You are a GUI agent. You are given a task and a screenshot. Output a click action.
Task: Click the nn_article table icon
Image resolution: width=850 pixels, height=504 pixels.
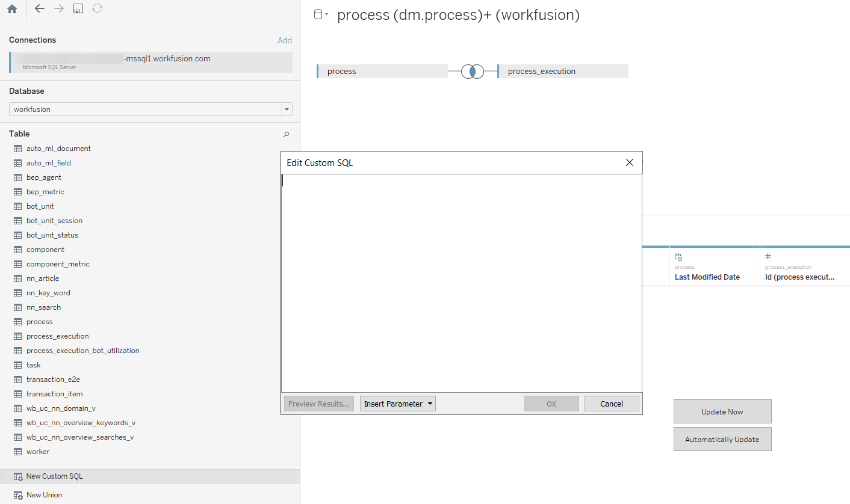coord(17,278)
